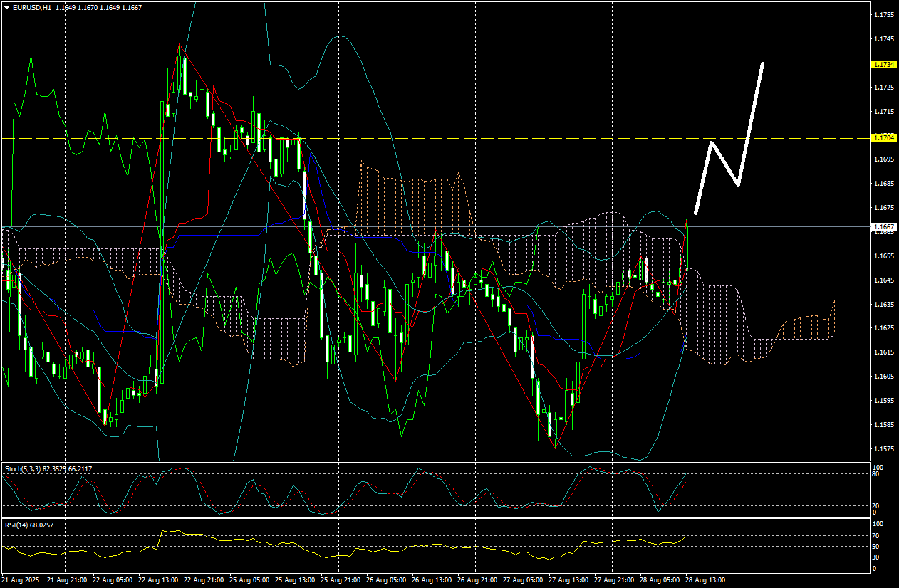Image resolution: width=899 pixels, height=588 pixels.
Task: Click the highlighted 1.1734 price level label
Action: point(883,65)
